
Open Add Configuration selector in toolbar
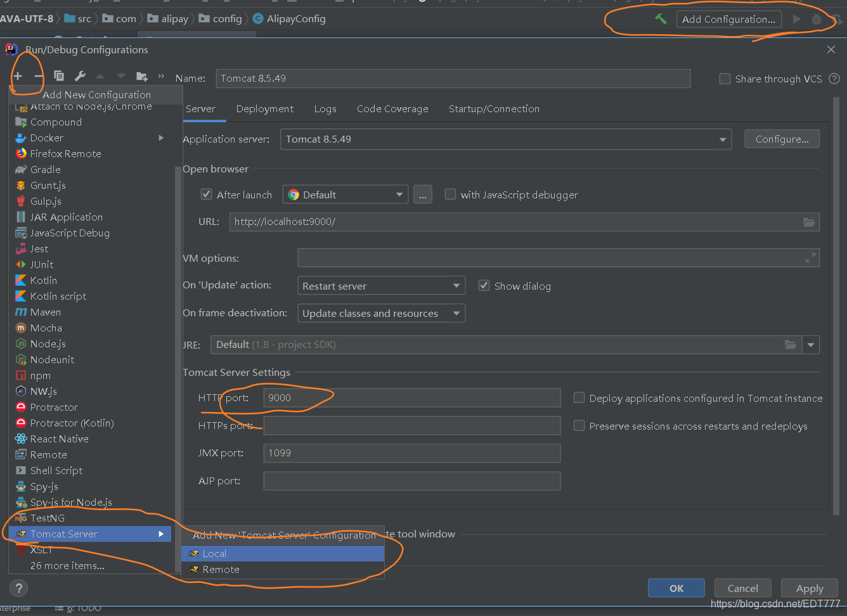coord(729,19)
